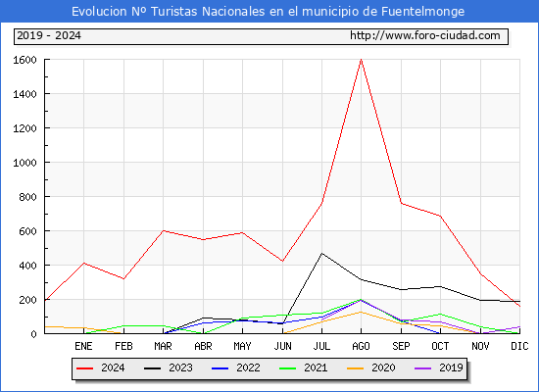The width and height of the screenshot is (539, 392).
Task: Click the blue 2022 legend line swatch
Action: [220, 368]
